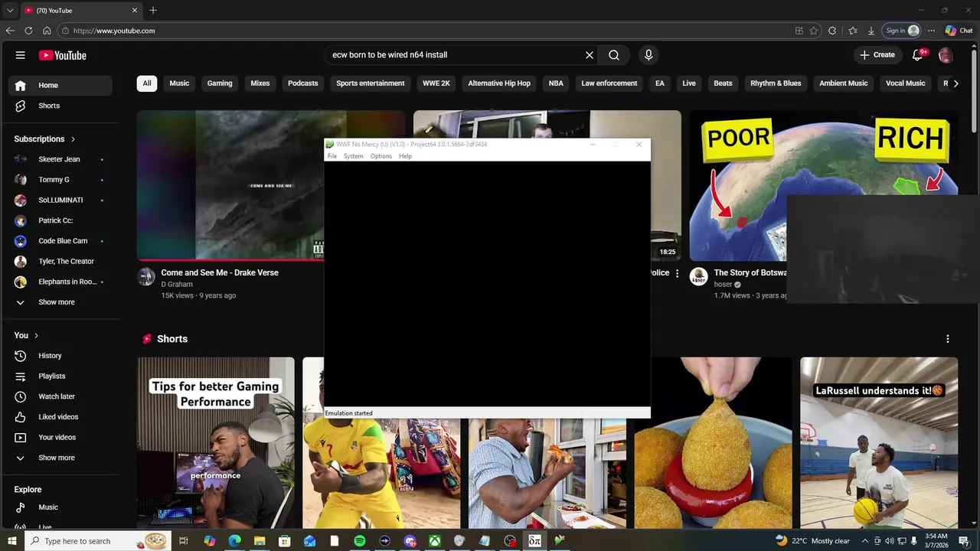Show more subscriptions
Screen dimensions: 980x551
coord(57,302)
